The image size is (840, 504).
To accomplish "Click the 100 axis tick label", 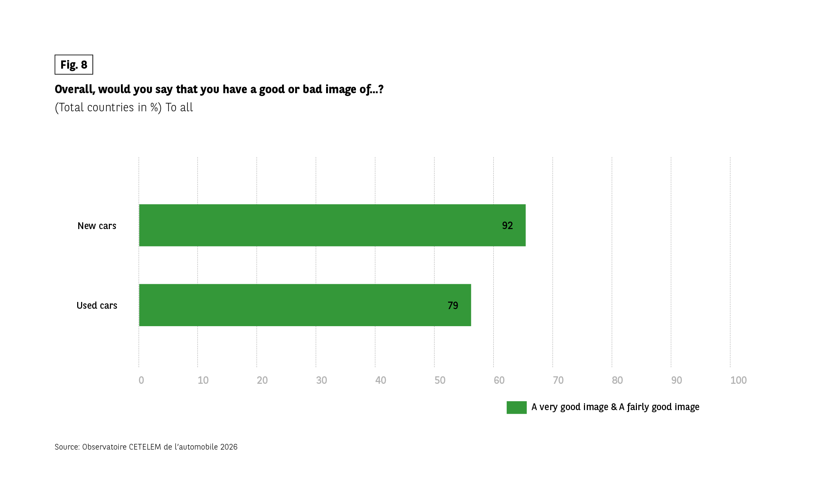I will click(738, 380).
